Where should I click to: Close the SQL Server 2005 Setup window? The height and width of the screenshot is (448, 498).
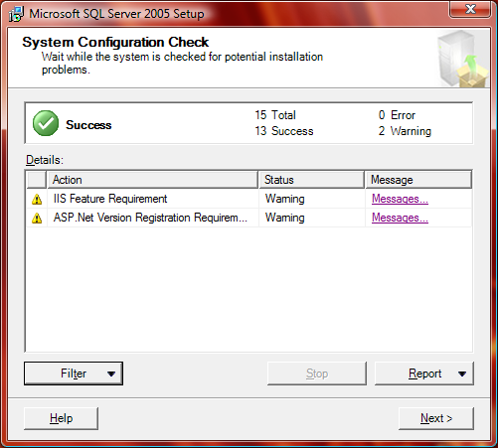[x=470, y=9]
